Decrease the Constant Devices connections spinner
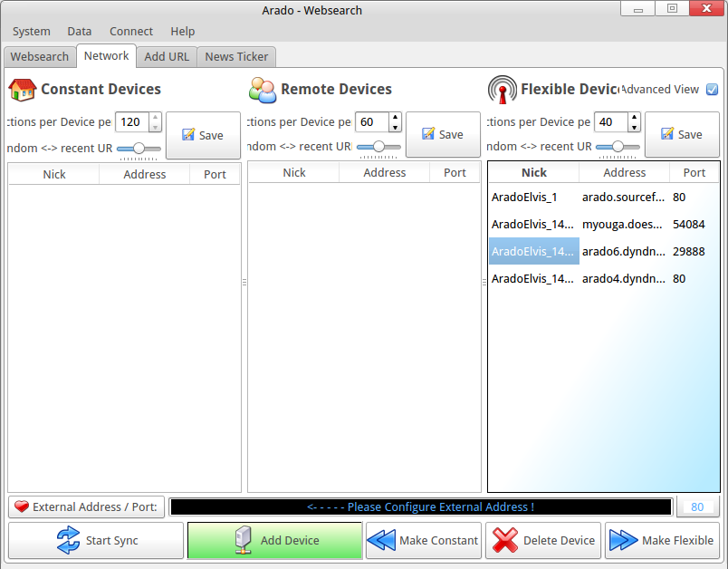728x569 pixels. [156, 127]
